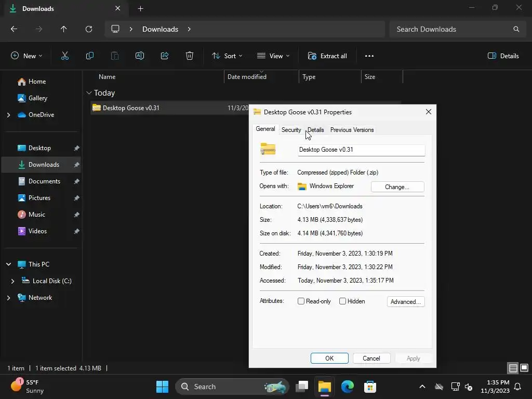Click the Share icon in toolbar
The width and height of the screenshot is (532, 399).
165,56
